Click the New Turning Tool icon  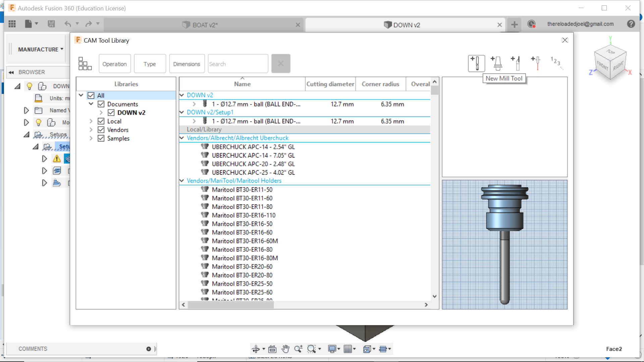click(x=516, y=63)
